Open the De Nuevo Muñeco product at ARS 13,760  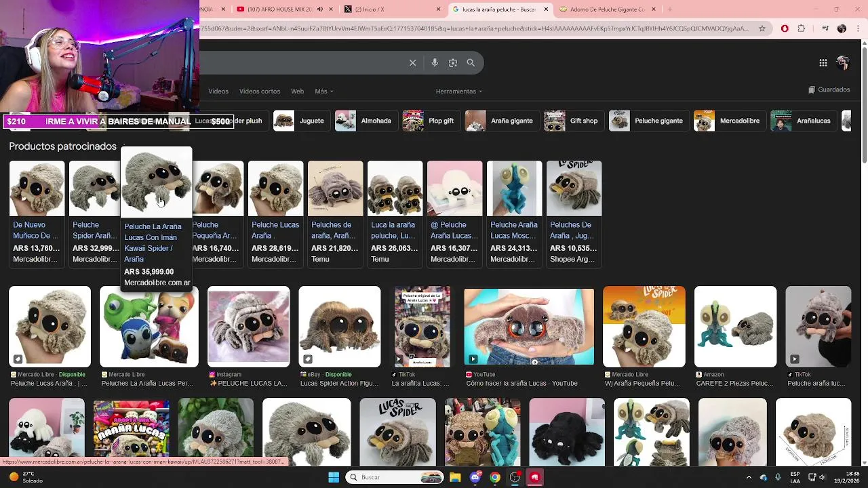tap(37, 213)
